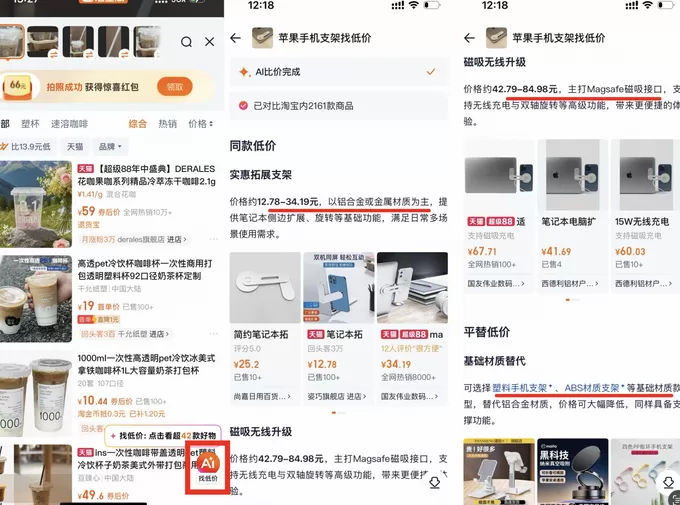Image resolution: width=680 pixels, height=505 pixels.
Task: Tap the AI 找低价 floating button
Action: tap(208, 468)
